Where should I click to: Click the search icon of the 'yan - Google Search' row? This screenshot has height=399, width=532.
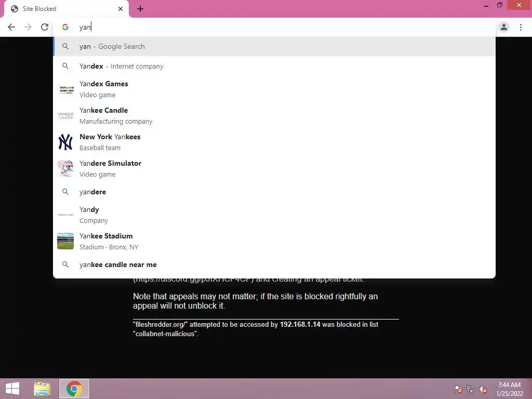click(x=65, y=46)
